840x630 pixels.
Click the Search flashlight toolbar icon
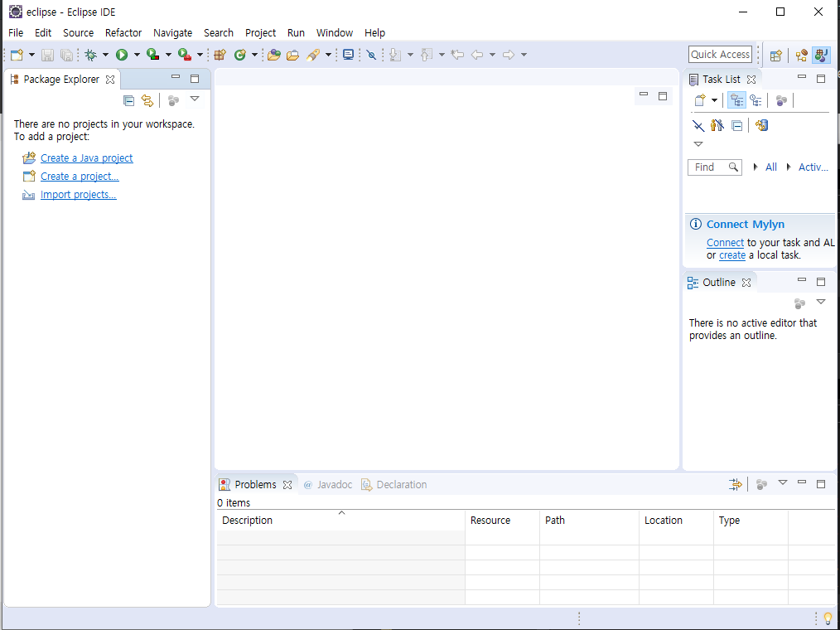point(313,55)
